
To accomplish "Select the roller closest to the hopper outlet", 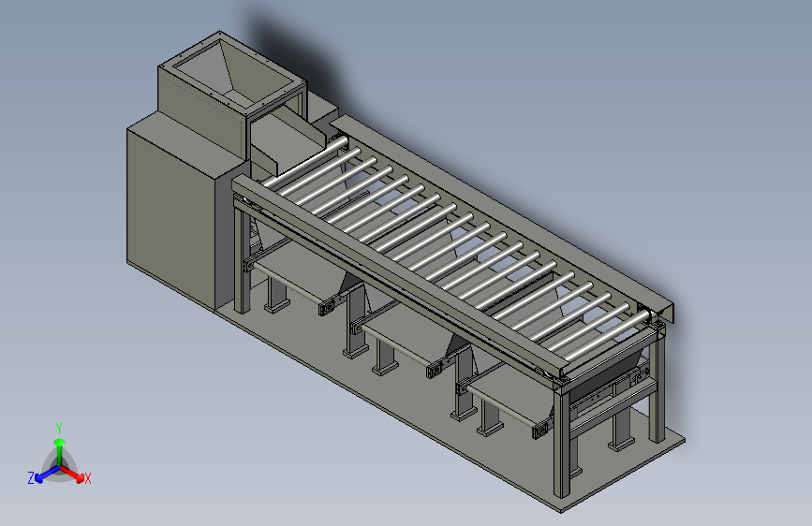I will [305, 162].
